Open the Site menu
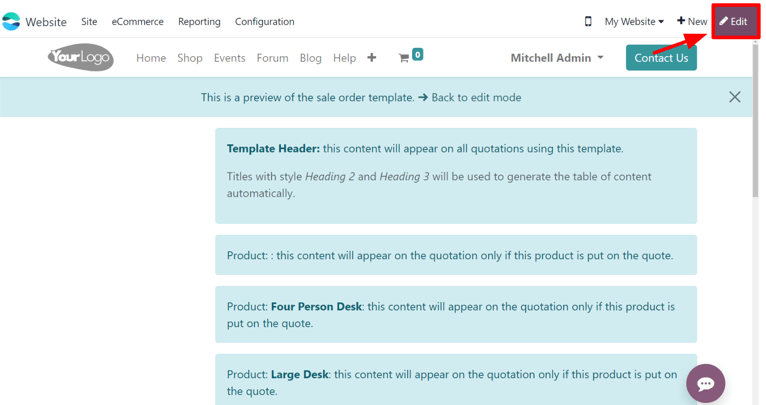The height and width of the screenshot is (405, 766). pos(89,21)
